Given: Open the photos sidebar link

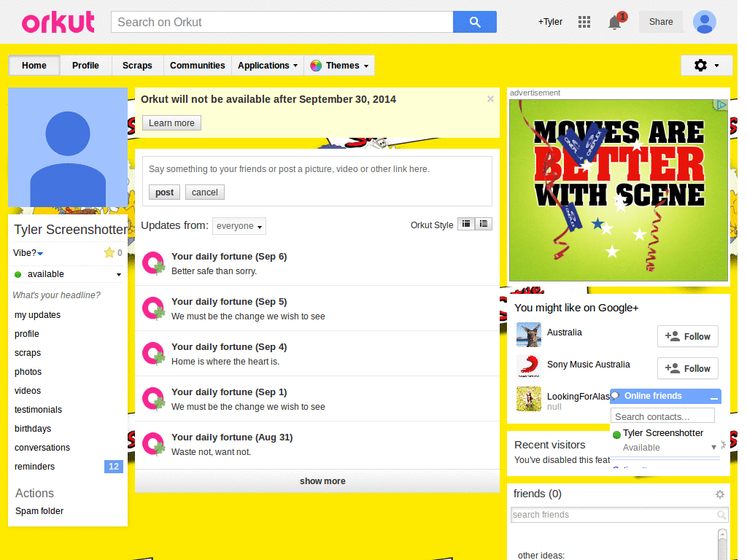Looking at the screenshot, I should (x=28, y=372).
